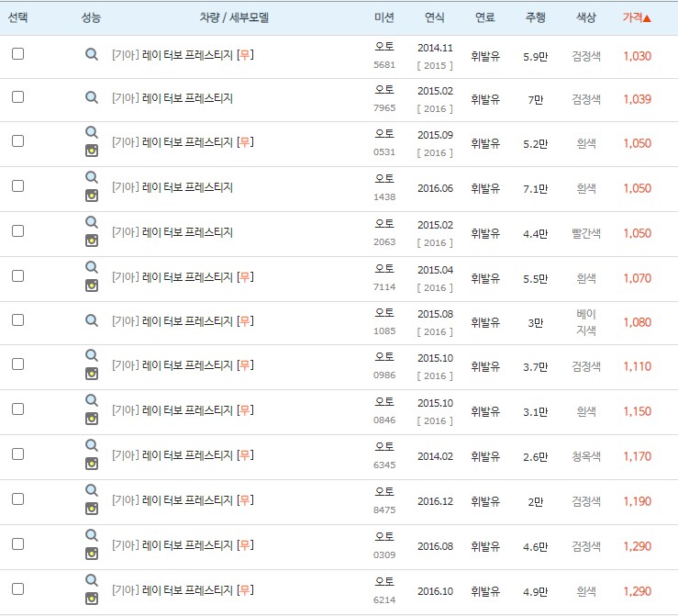Tick checkbox for the 1,070 car

pos(17,276)
